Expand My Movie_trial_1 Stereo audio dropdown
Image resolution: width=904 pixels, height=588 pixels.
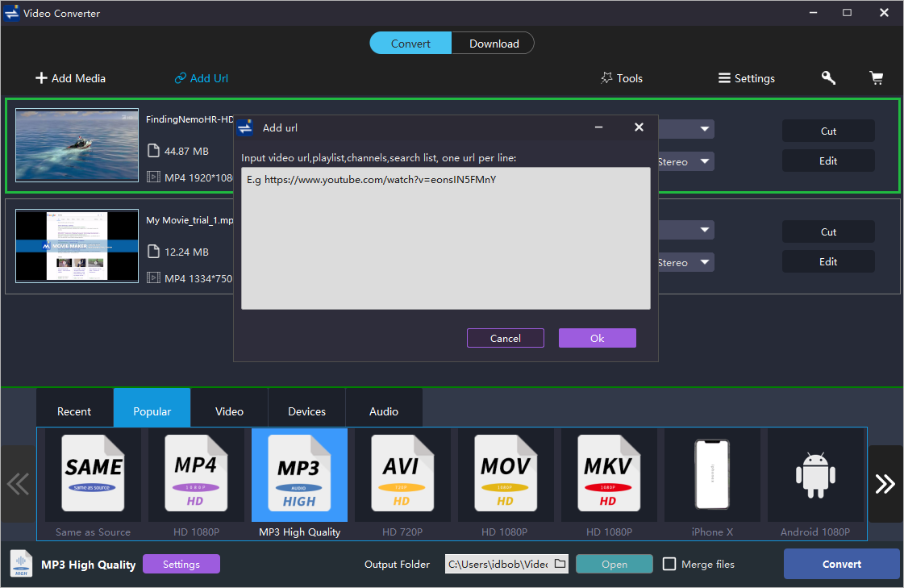(705, 262)
